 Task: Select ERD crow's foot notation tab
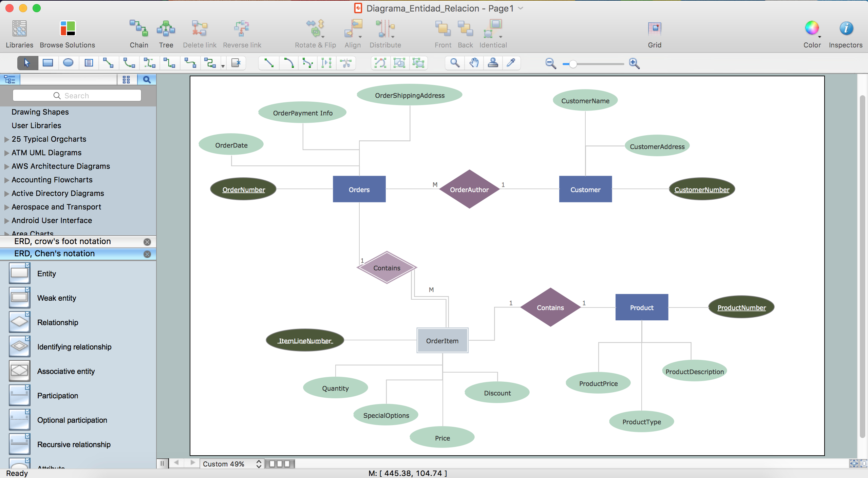point(62,241)
